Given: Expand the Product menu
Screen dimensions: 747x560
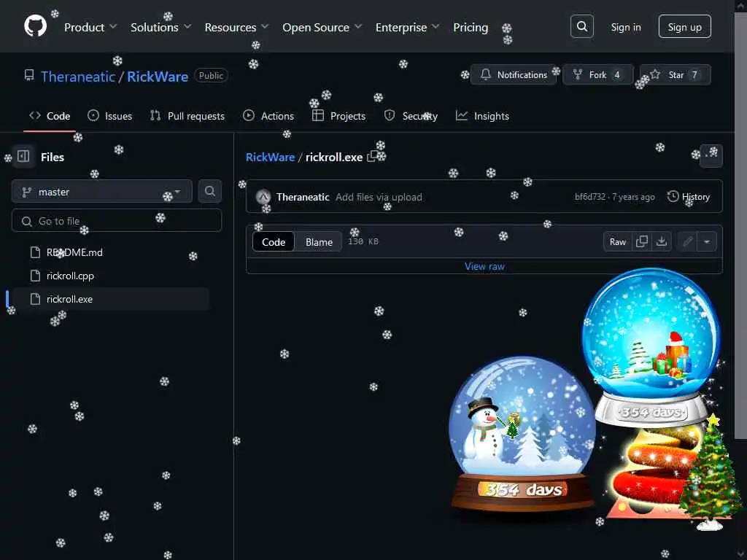Looking at the screenshot, I should click(x=90, y=27).
